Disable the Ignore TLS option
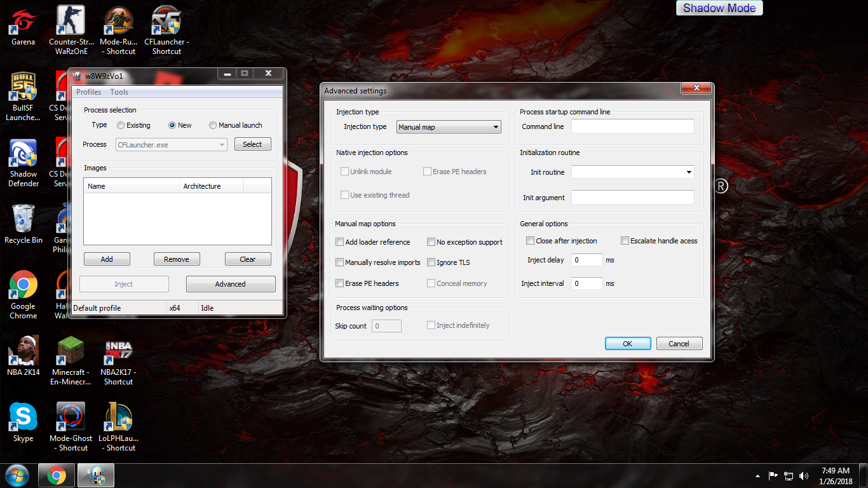Screen dimensions: 868x488 point(430,262)
